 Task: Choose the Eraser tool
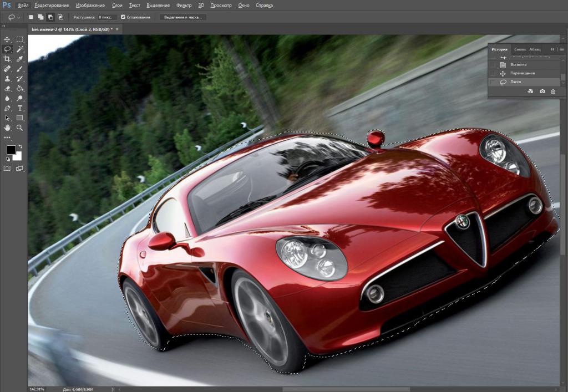tap(7, 88)
